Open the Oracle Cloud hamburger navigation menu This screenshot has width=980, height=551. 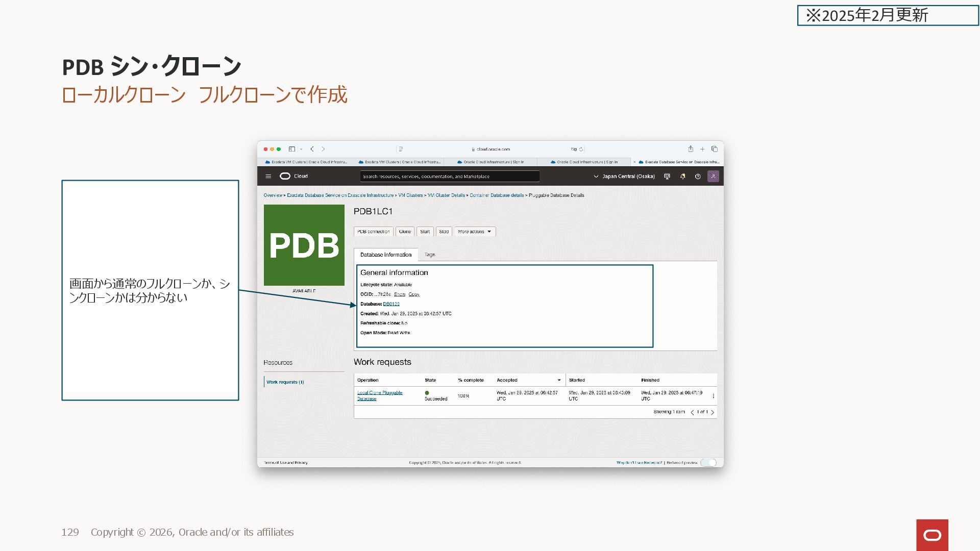click(x=268, y=176)
